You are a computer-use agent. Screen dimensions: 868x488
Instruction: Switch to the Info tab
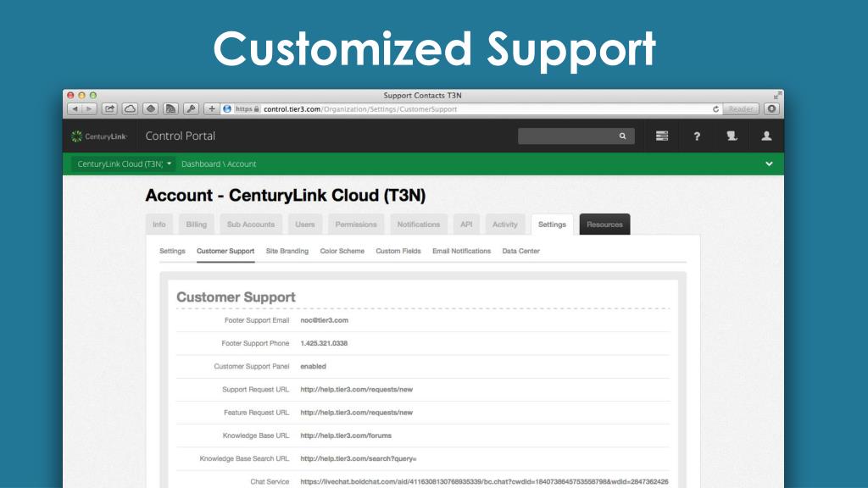[x=159, y=224]
